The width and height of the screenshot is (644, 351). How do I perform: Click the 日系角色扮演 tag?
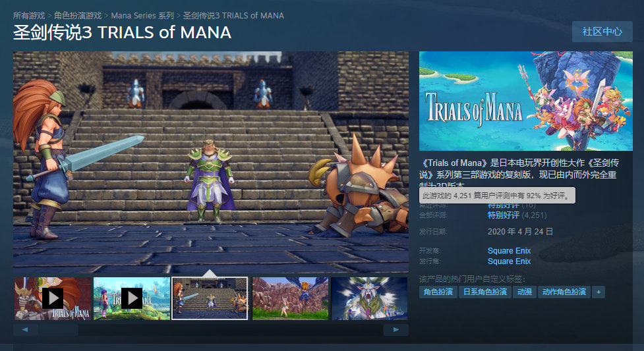pyautogui.click(x=484, y=292)
